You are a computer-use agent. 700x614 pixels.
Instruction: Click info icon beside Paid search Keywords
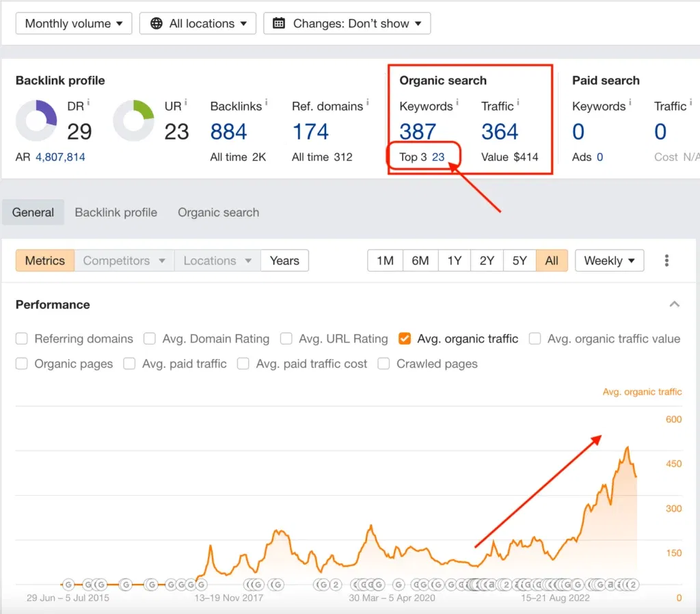[x=630, y=103]
